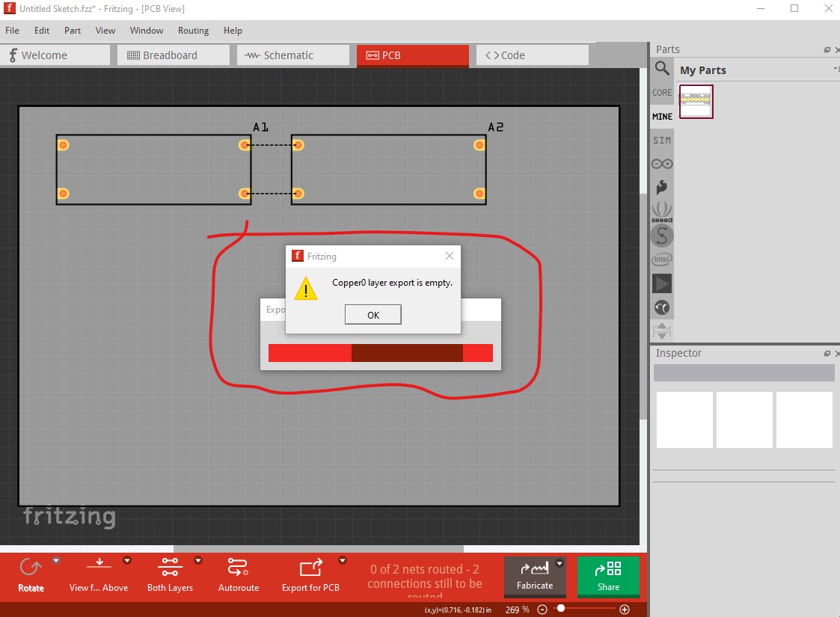
Task: Select the Intel parts bin icon
Action: (662, 260)
